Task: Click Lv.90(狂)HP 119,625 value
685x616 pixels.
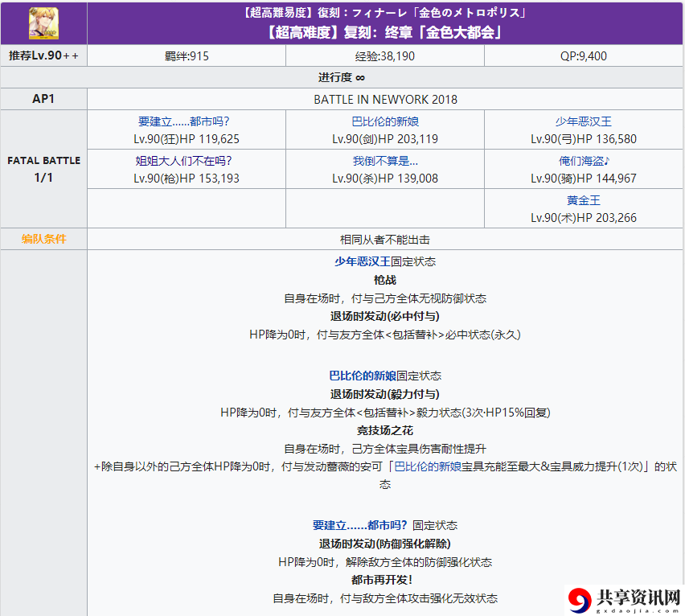Action: [x=187, y=139]
